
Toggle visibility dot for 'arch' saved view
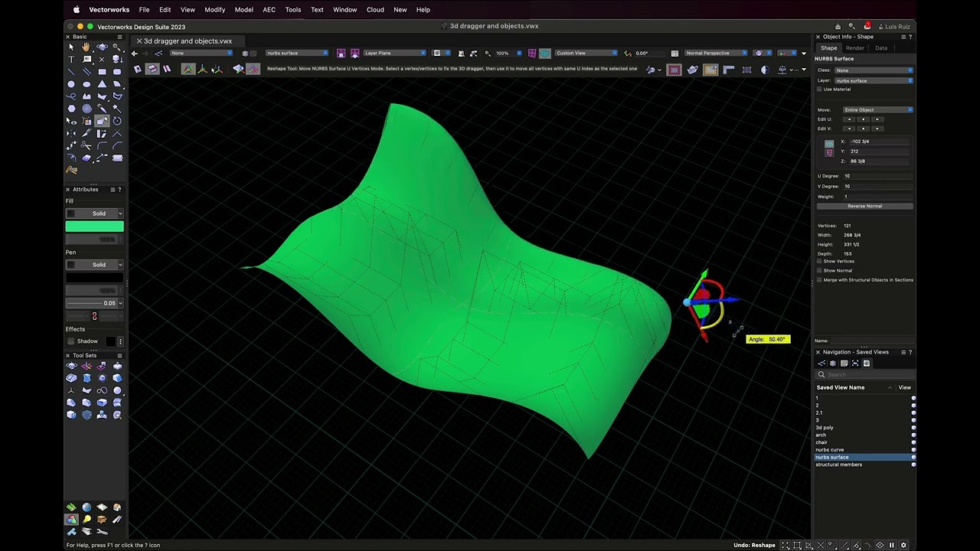(913, 435)
